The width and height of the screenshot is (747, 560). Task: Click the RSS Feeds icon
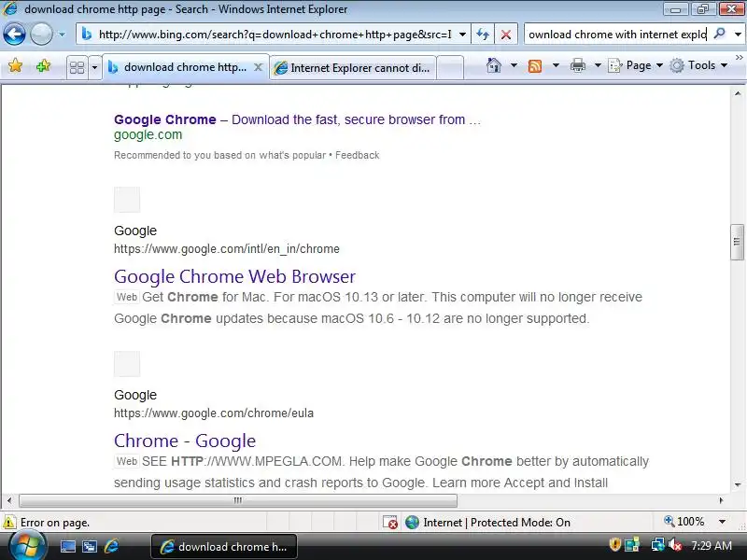535,65
